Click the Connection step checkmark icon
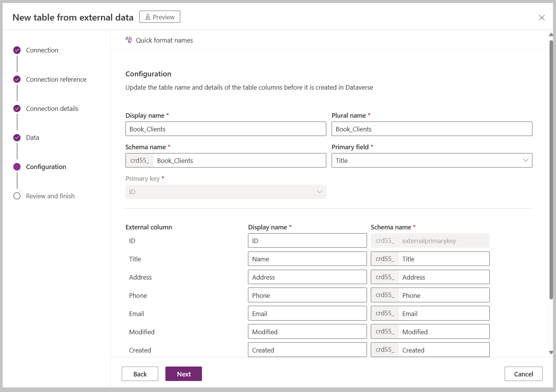Image resolution: width=556 pixels, height=392 pixels. pyautogui.click(x=17, y=50)
